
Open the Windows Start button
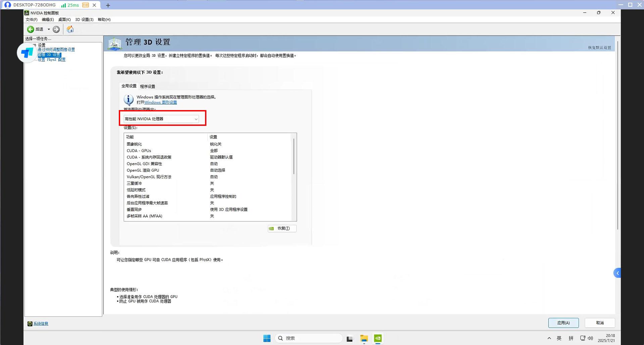point(267,338)
